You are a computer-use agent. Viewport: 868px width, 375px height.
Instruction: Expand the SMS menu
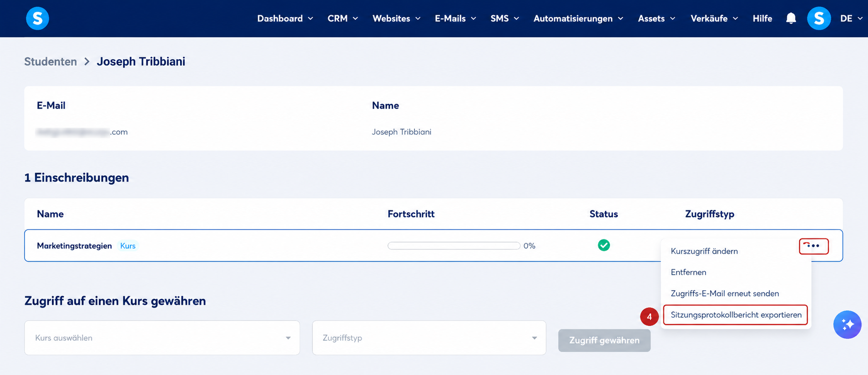click(x=505, y=19)
